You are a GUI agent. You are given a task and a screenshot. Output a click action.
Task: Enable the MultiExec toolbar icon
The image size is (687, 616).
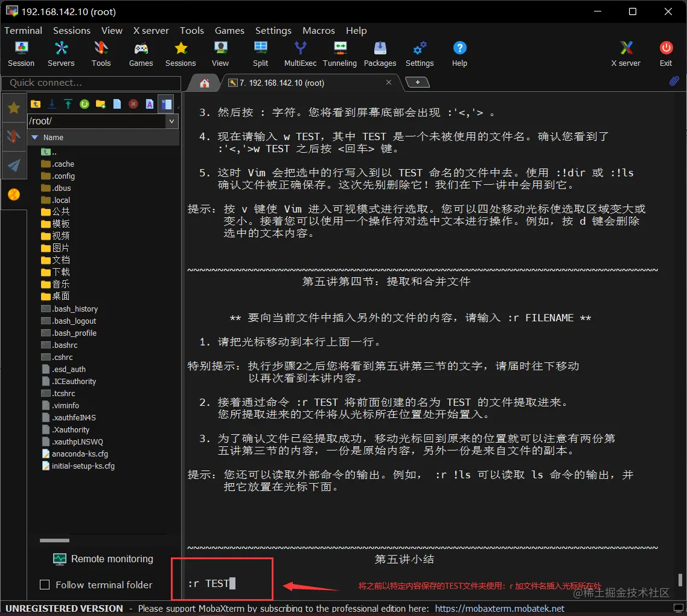pyautogui.click(x=300, y=54)
